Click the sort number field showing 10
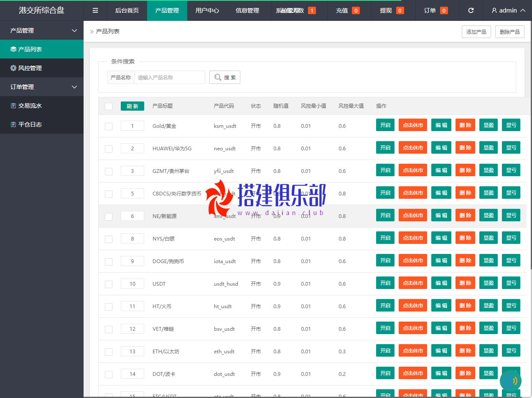The image size is (532, 398). 132,284
